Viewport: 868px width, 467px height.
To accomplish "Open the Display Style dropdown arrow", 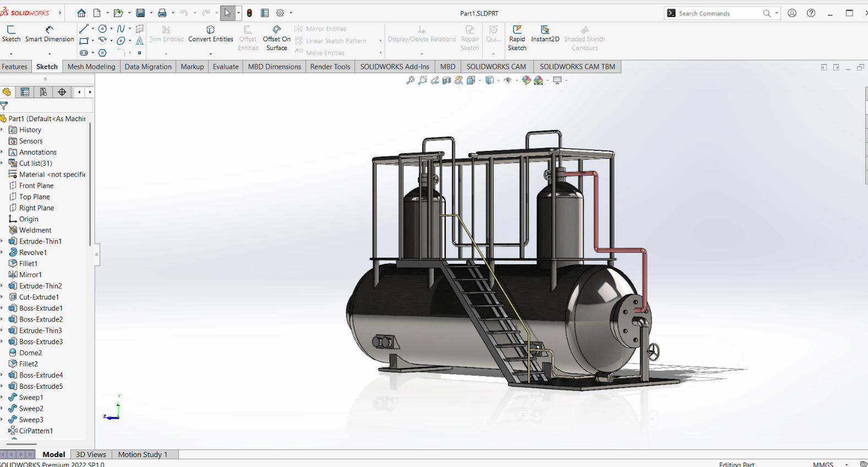I will pyautogui.click(x=498, y=81).
